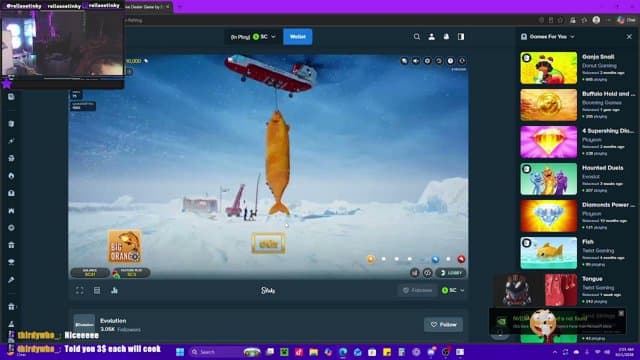Click the Haunted Duels game title
Viewport: 640px width, 360px height.
pos(602,168)
